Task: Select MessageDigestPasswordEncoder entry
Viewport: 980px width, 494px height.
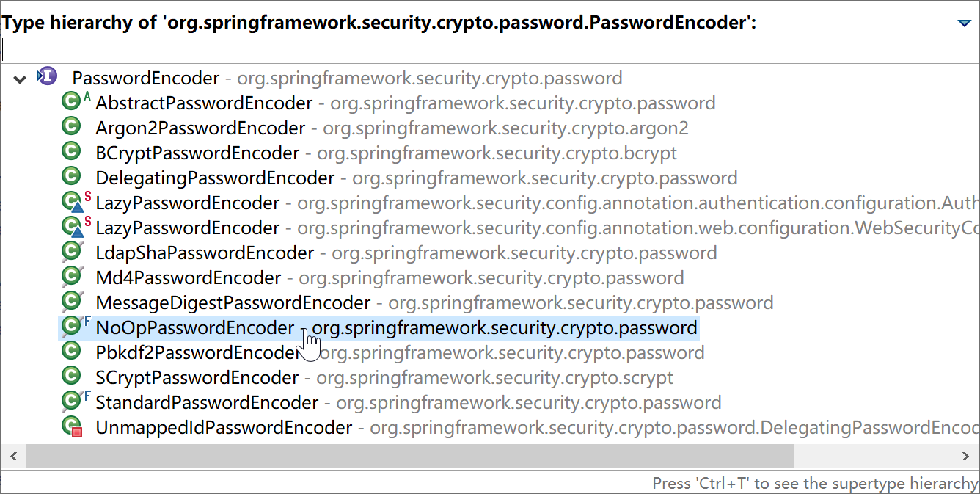Action: pos(233,302)
